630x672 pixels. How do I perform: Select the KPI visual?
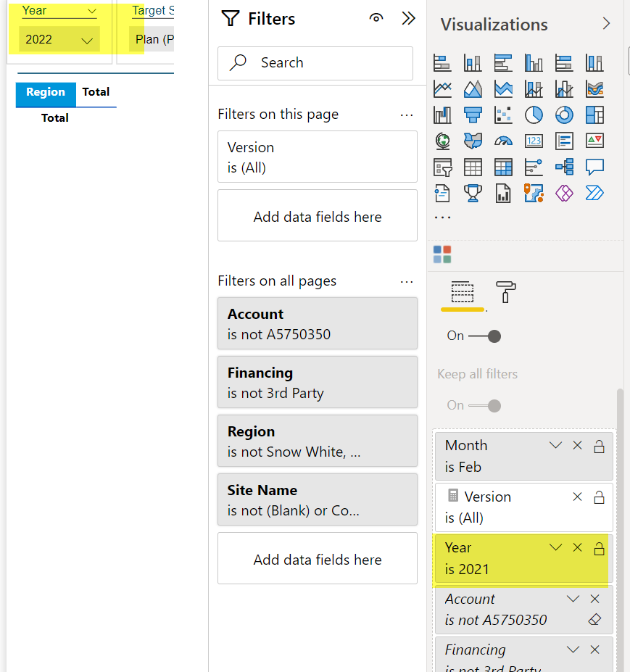tap(595, 141)
